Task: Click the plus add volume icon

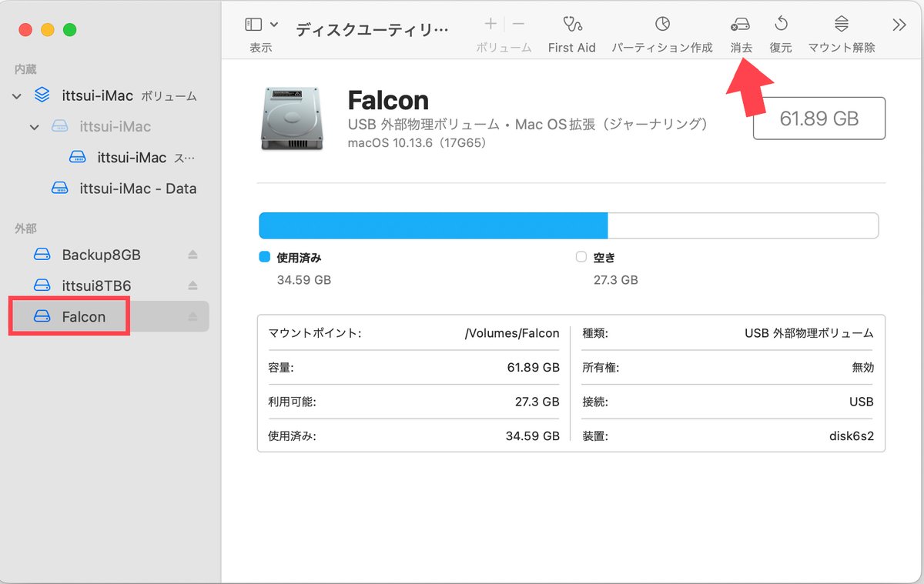Action: pyautogui.click(x=490, y=24)
